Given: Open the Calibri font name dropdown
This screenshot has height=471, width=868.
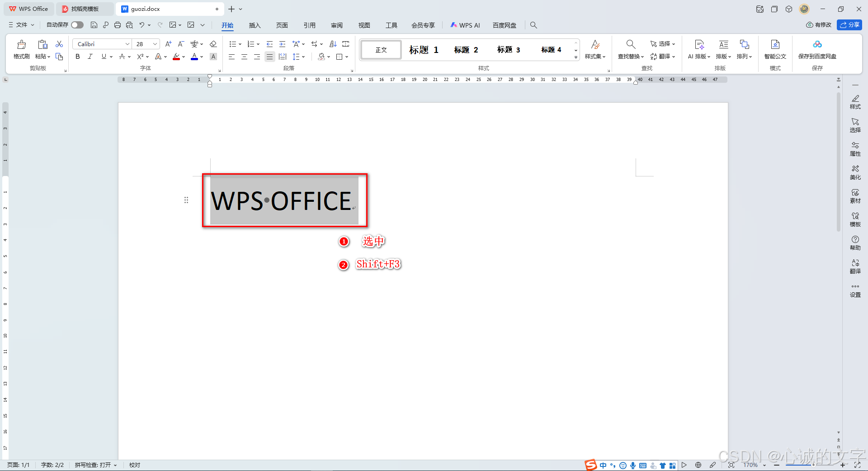Looking at the screenshot, I should coord(127,44).
